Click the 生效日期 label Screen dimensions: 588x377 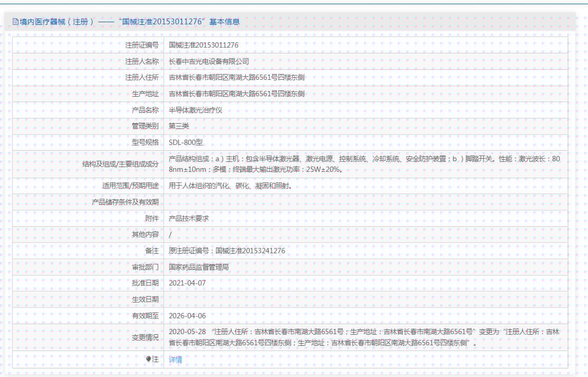145,299
